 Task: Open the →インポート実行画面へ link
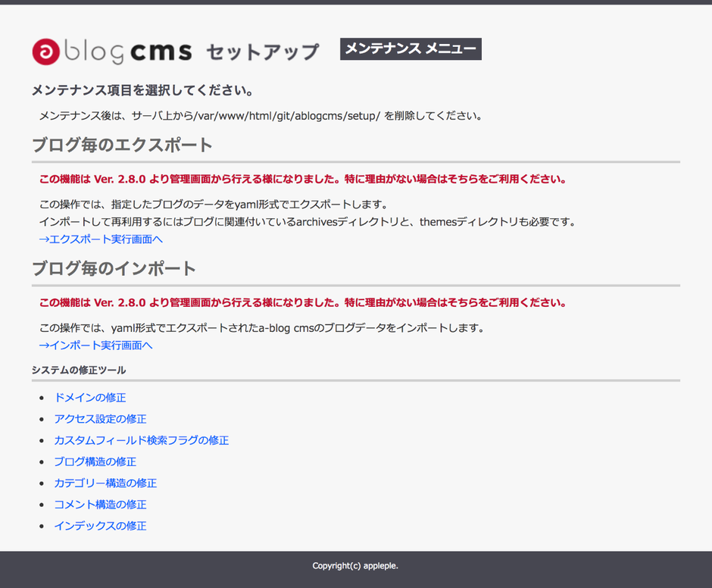[95, 345]
